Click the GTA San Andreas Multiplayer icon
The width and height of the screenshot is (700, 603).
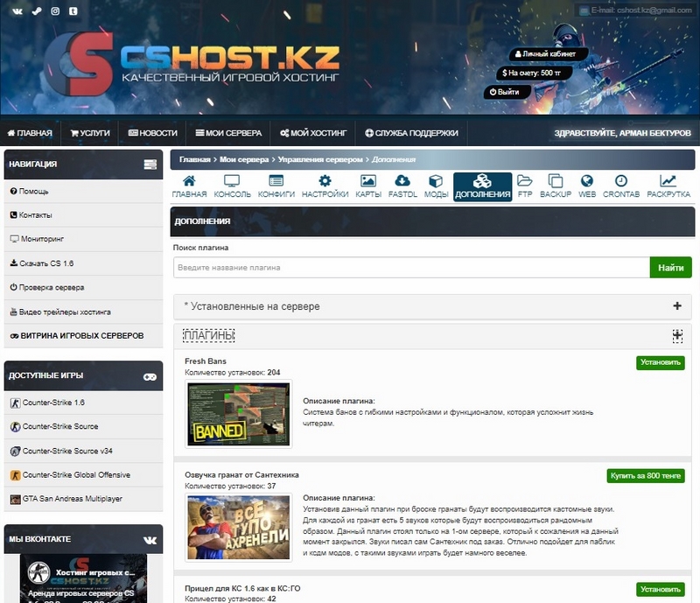pyautogui.click(x=15, y=499)
